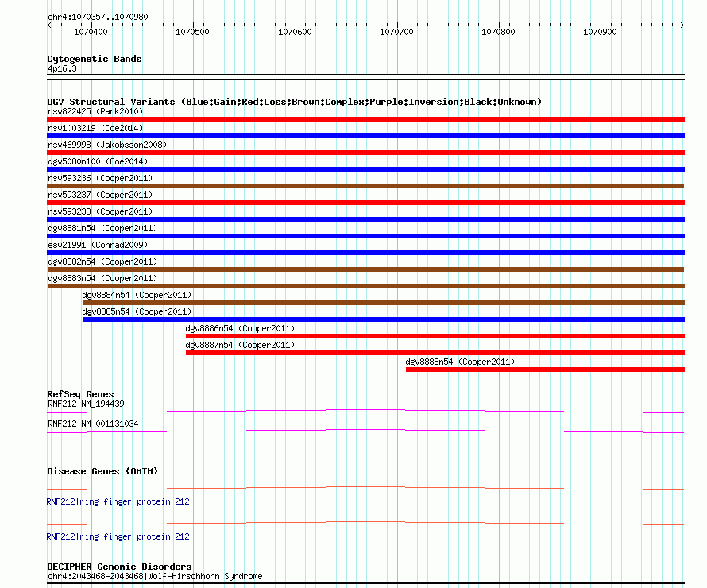This screenshot has height=588, width=707.
Task: Select the red bar under nsv593237
Action: point(365,203)
